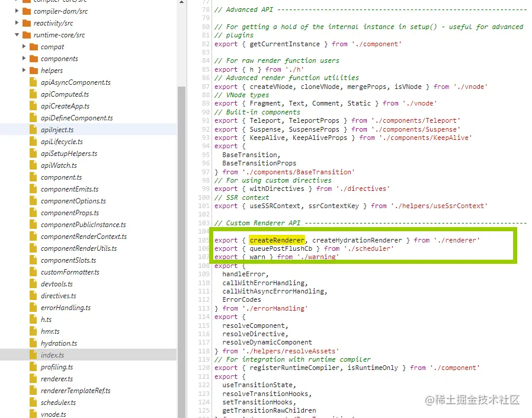This screenshot has width=532, height=418.
Task: Click the components folder icon
Action: [x=34, y=59]
